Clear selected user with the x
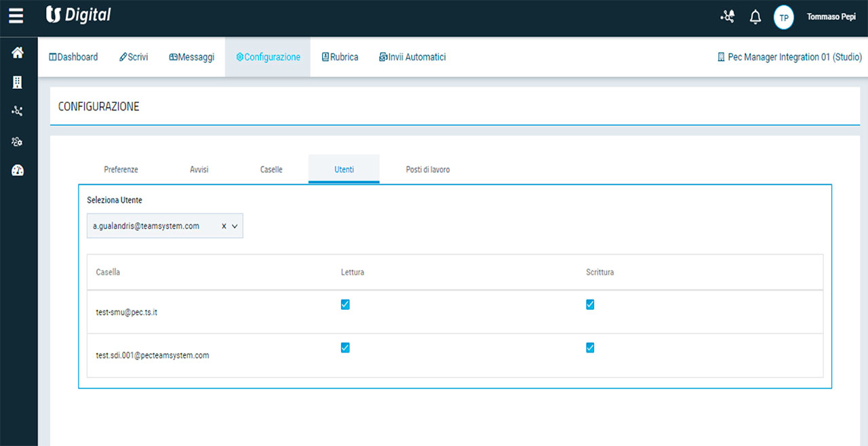Image resolution: width=868 pixels, height=446 pixels. pos(224,226)
